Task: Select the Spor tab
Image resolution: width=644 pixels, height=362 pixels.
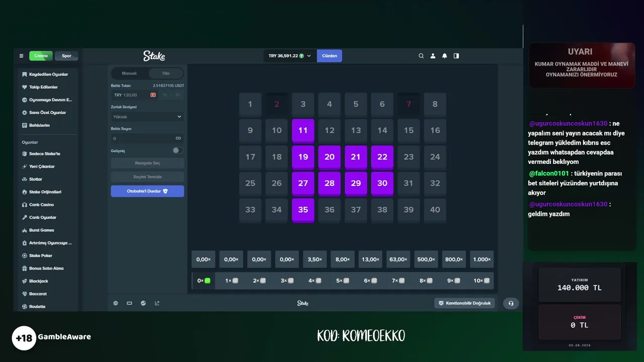Action: (x=66, y=56)
